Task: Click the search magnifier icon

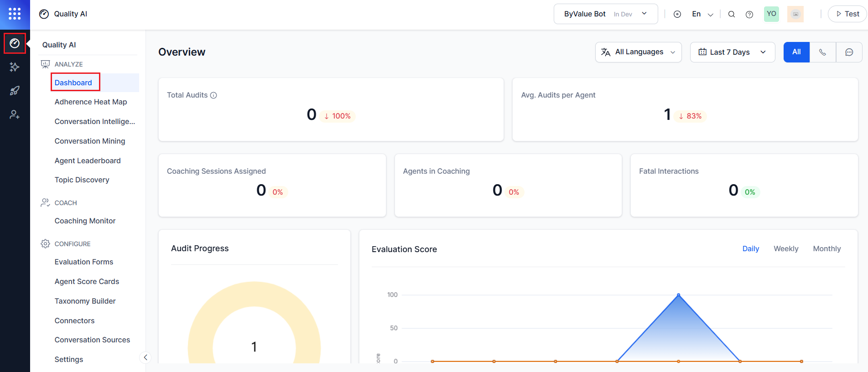Action: click(732, 14)
